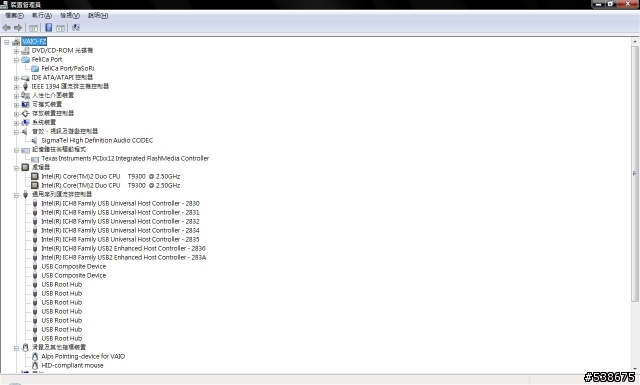Select SigmaTel High Definition Audio CODEC

coord(97,140)
